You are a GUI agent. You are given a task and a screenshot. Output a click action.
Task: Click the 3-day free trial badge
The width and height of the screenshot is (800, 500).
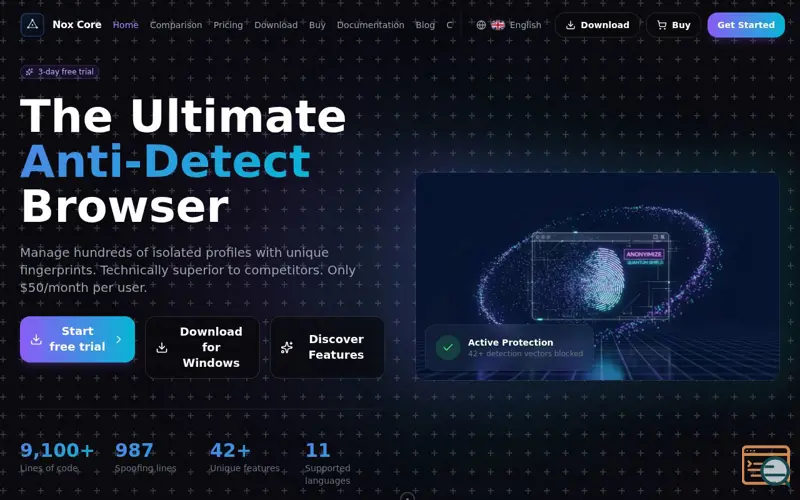(60, 72)
